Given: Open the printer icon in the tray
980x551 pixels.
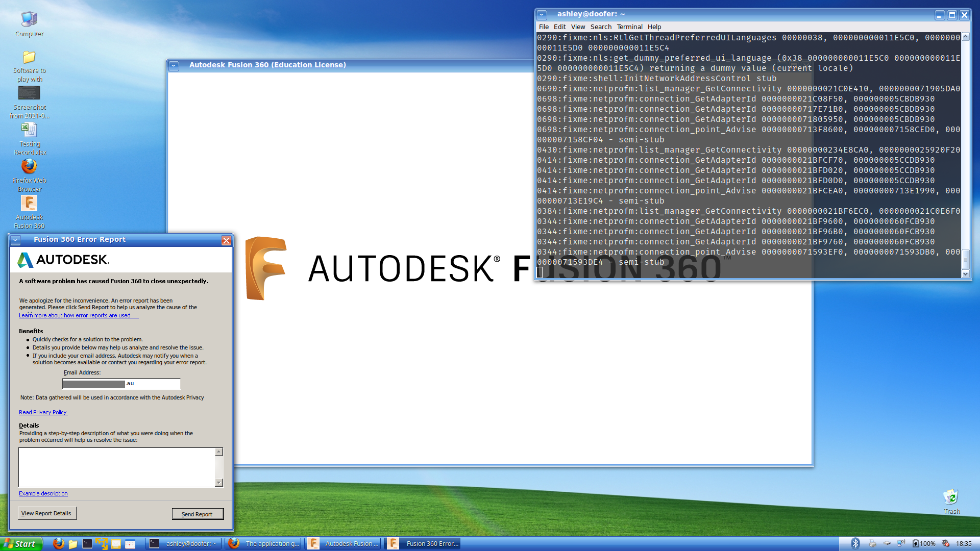Looking at the screenshot, I should click(x=872, y=543).
